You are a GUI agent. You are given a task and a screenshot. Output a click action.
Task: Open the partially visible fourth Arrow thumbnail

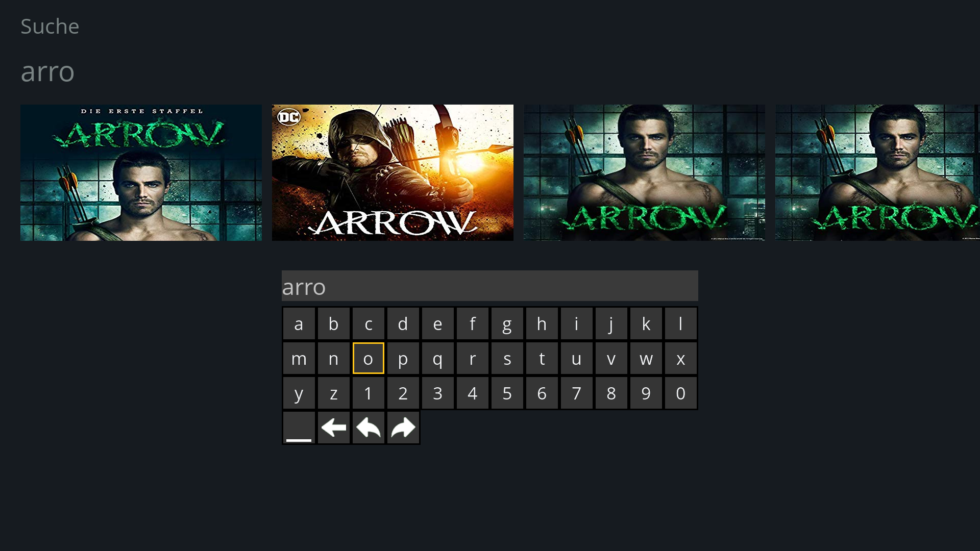coord(877,172)
